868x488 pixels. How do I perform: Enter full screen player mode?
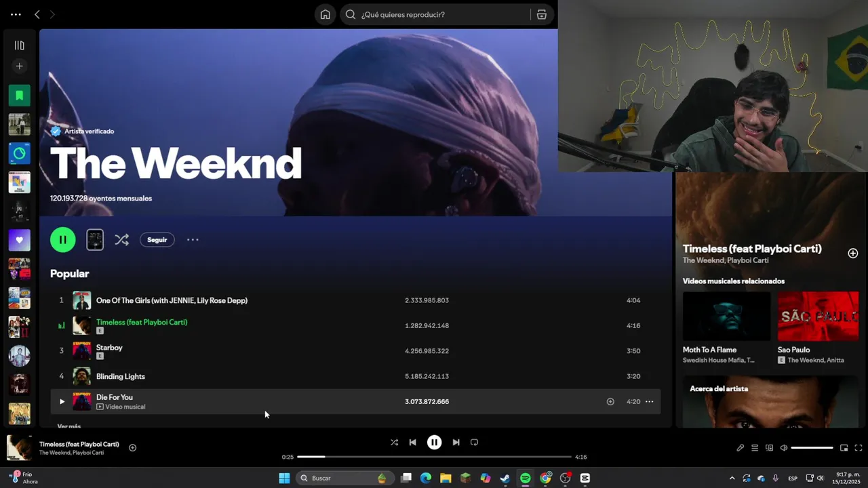pos(858,447)
